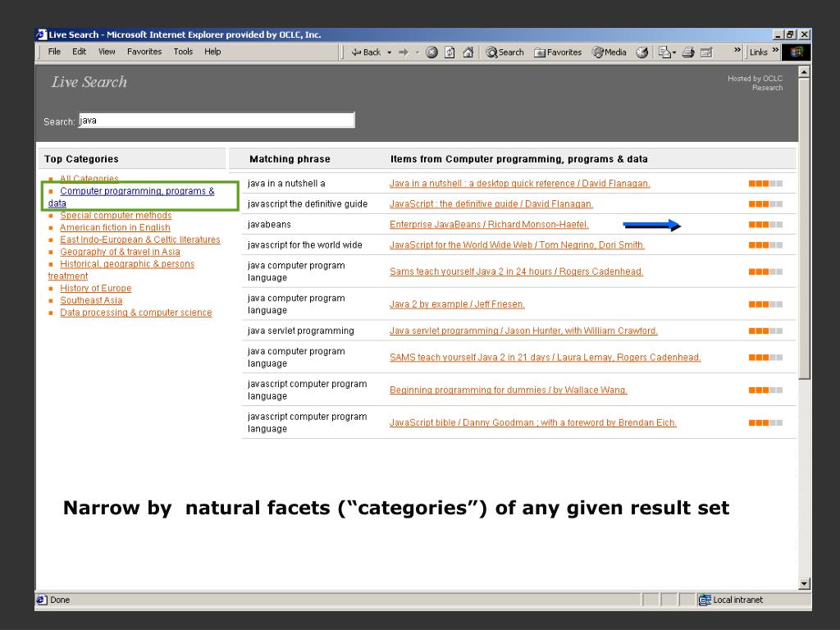Open the History icon in toolbar
The height and width of the screenshot is (630, 840).
(x=641, y=52)
